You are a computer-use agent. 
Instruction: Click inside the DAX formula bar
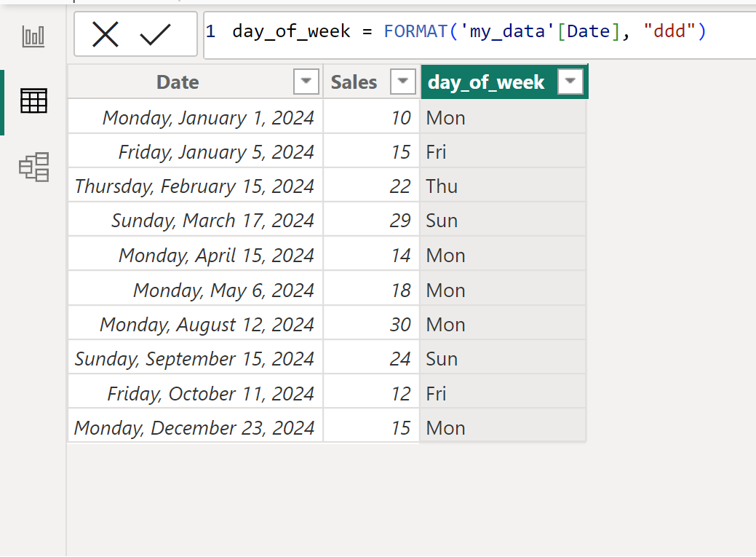480,35
